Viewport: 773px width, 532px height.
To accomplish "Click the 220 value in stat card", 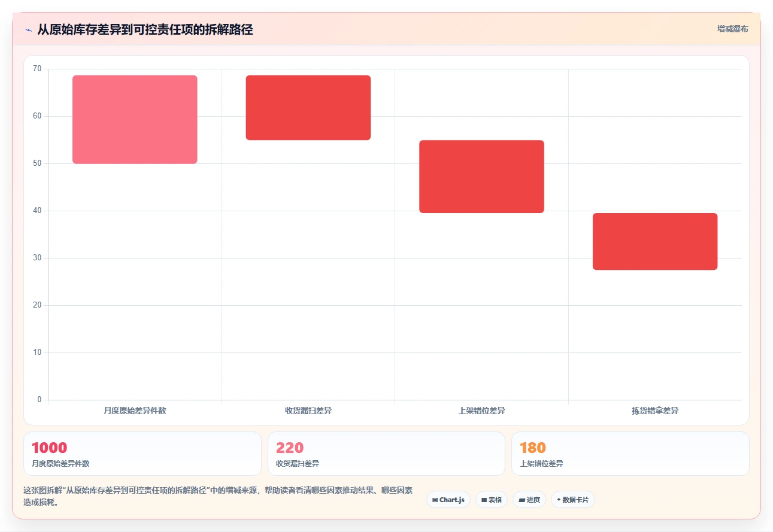I will click(x=290, y=448).
